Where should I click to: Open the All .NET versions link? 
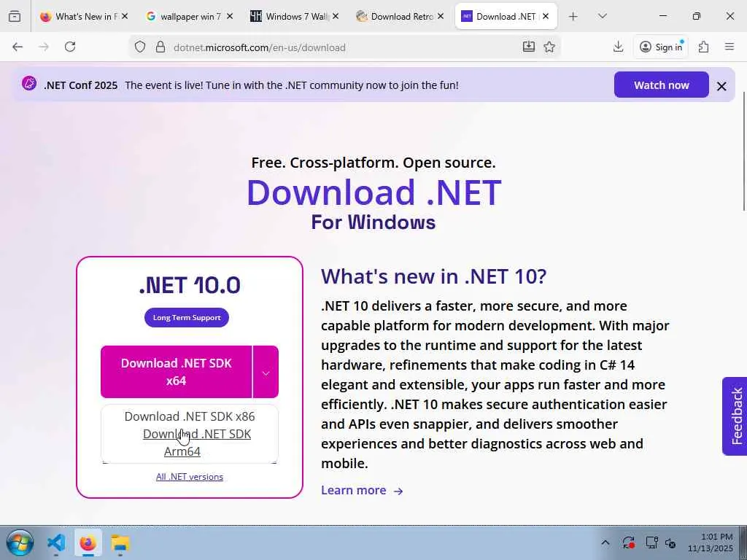190,477
